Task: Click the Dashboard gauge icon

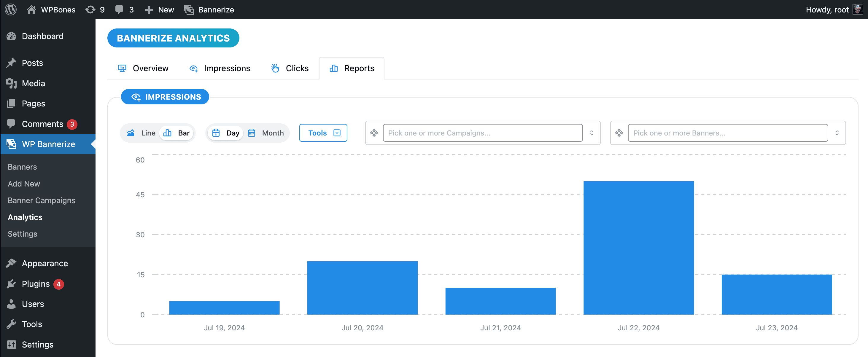Action: pos(11,36)
